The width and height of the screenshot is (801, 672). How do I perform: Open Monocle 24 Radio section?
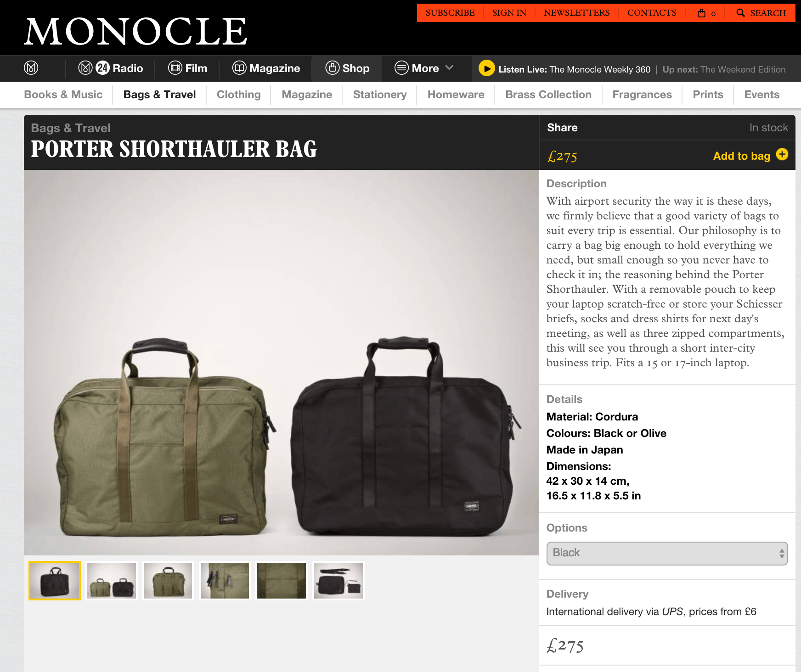(x=110, y=68)
